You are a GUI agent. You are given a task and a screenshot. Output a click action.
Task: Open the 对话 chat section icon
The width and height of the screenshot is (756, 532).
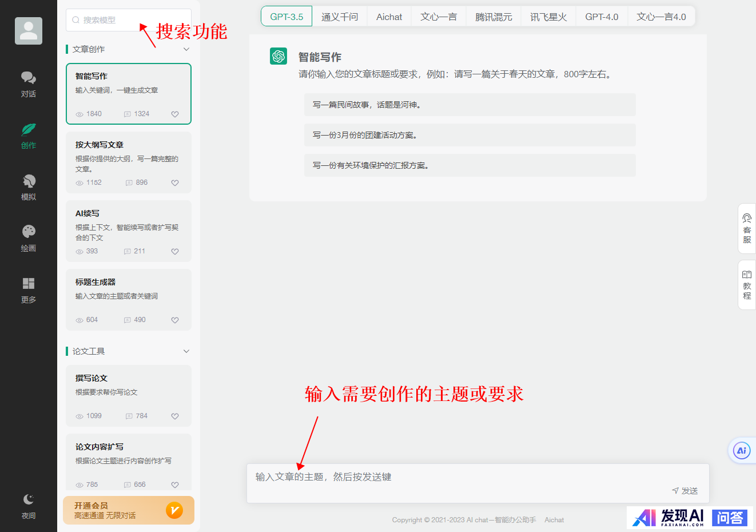pos(28,78)
